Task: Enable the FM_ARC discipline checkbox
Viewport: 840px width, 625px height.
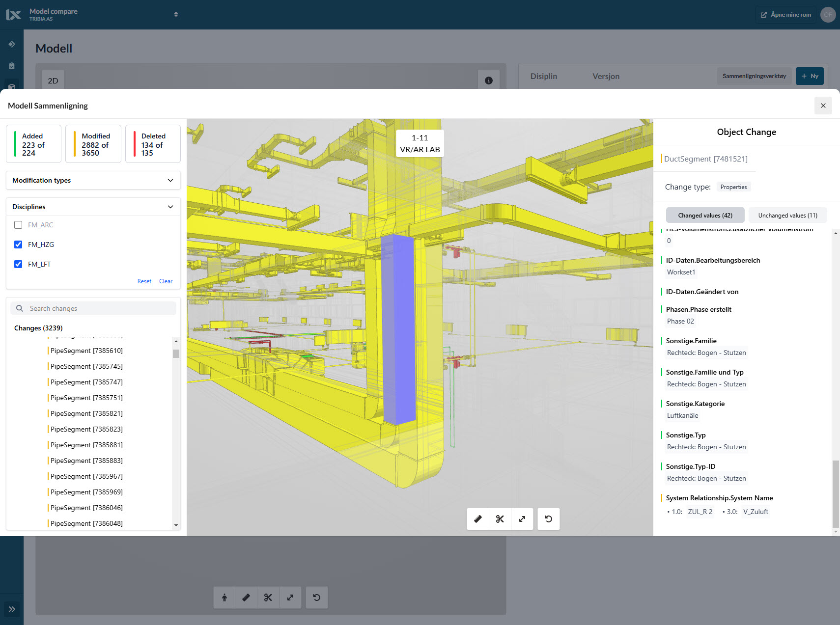Action: (18, 225)
